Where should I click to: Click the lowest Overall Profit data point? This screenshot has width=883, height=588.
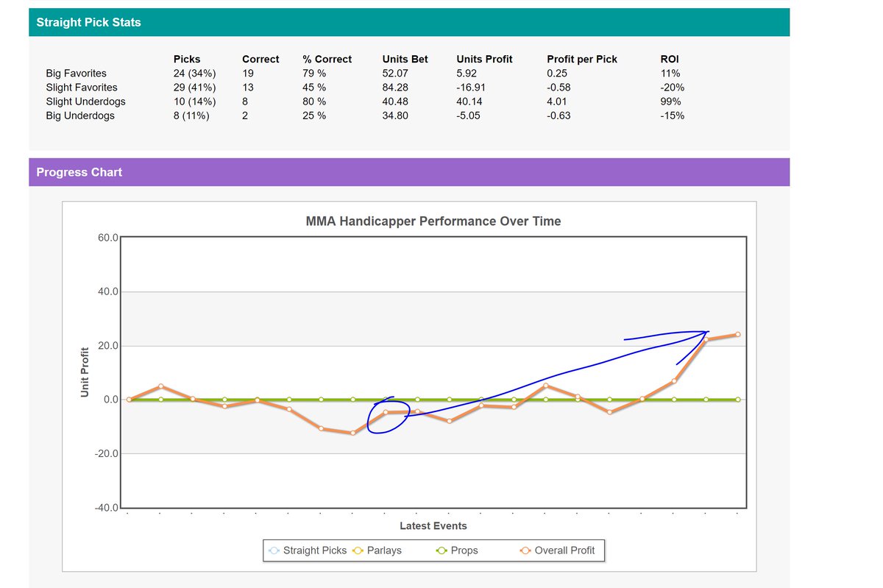(353, 433)
